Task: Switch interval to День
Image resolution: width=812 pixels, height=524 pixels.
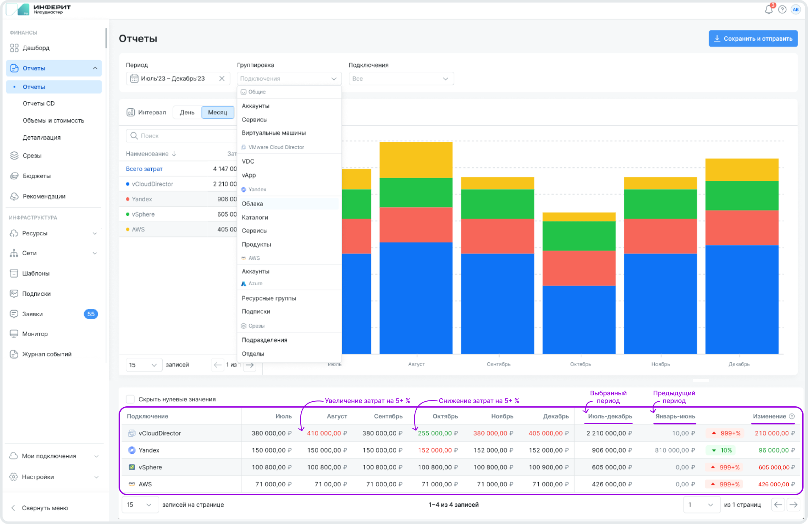Action: [x=187, y=112]
